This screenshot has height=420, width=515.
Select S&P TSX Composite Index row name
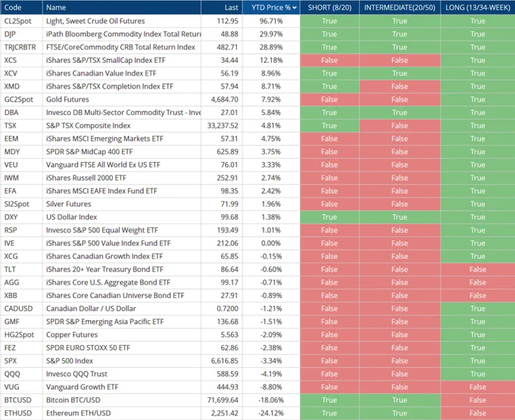click(x=88, y=126)
